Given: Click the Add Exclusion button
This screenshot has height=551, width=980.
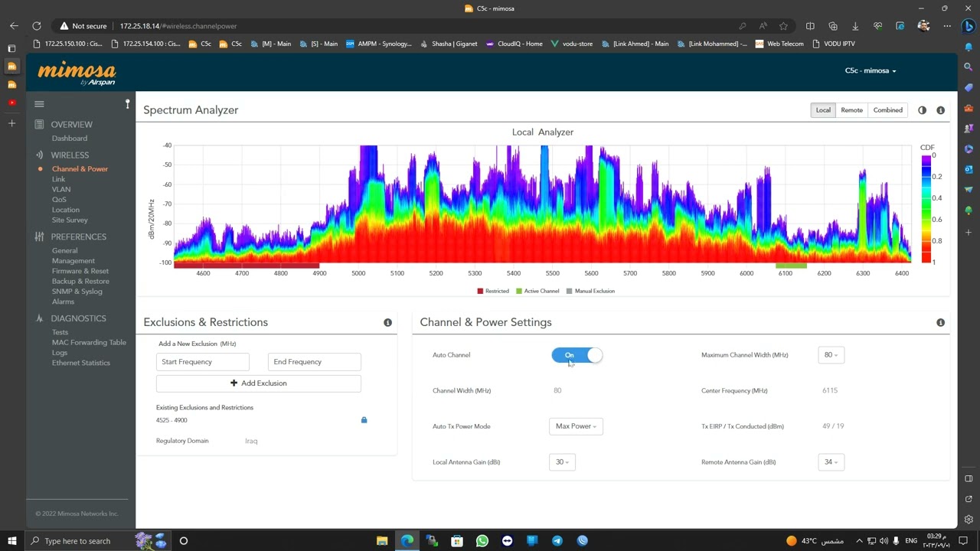Looking at the screenshot, I should point(259,383).
